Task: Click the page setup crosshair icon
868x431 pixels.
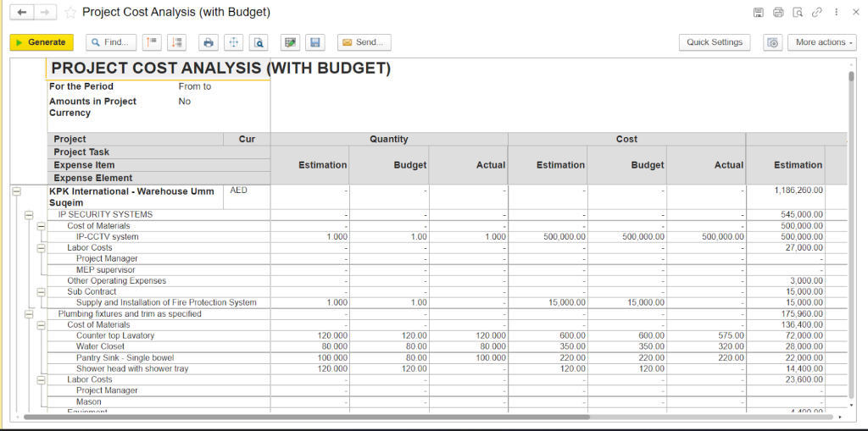Action: tap(233, 42)
